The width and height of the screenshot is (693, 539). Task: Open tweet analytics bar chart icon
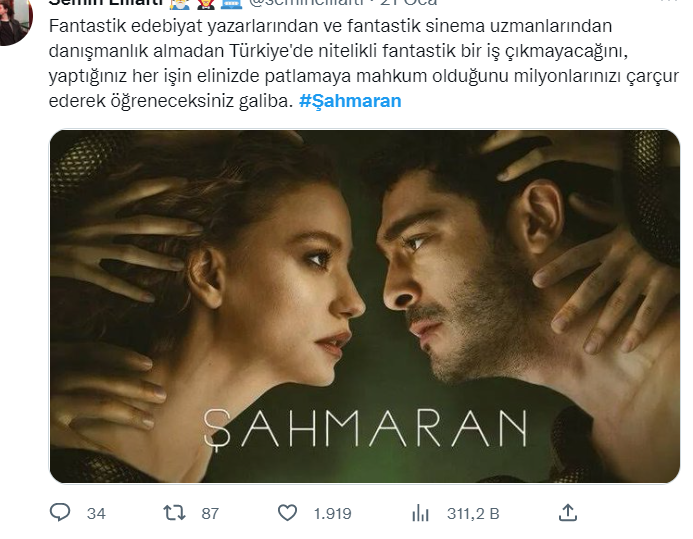420,513
